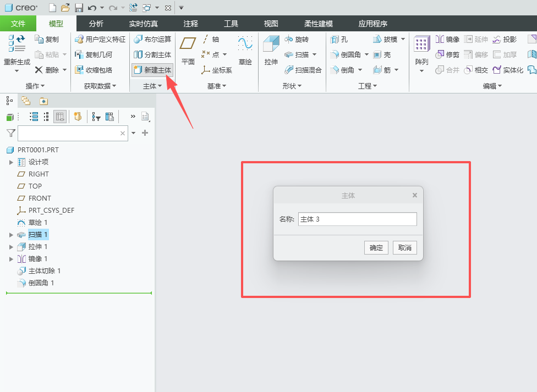
Task: Open the 基准 group dropdown
Action: (217, 86)
